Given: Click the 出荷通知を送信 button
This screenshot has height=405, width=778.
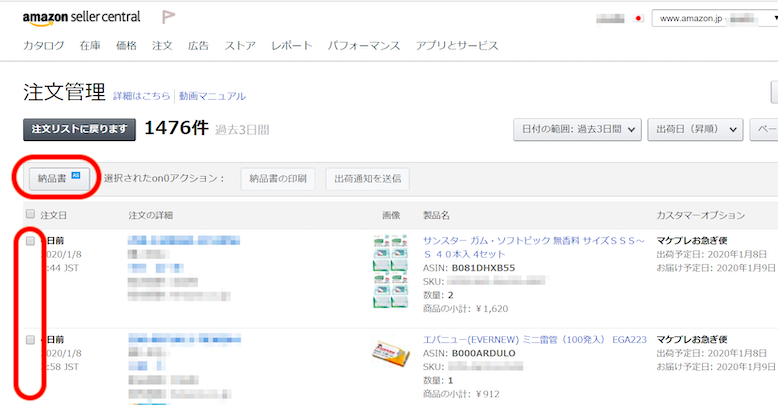Looking at the screenshot, I should pyautogui.click(x=368, y=179).
